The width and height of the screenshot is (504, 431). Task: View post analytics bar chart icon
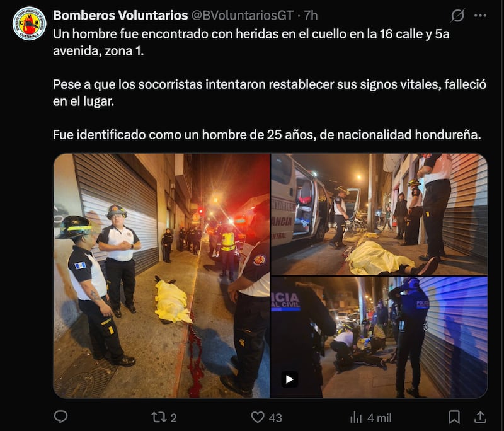tap(356, 418)
